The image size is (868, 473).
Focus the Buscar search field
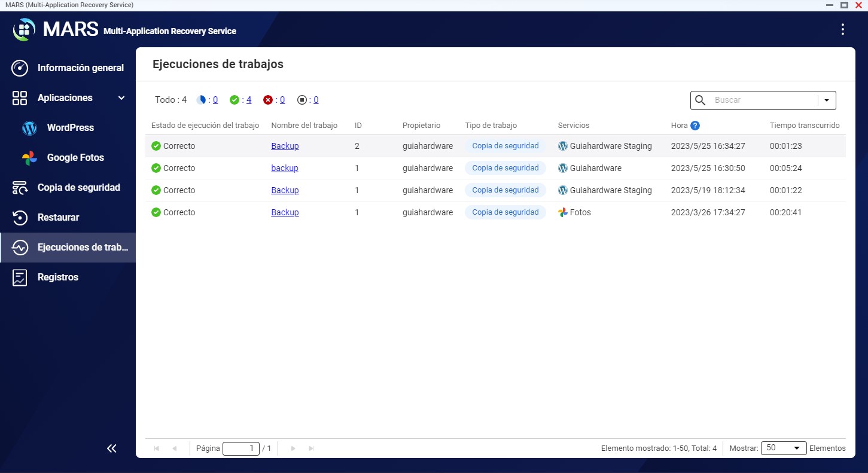[763, 100]
